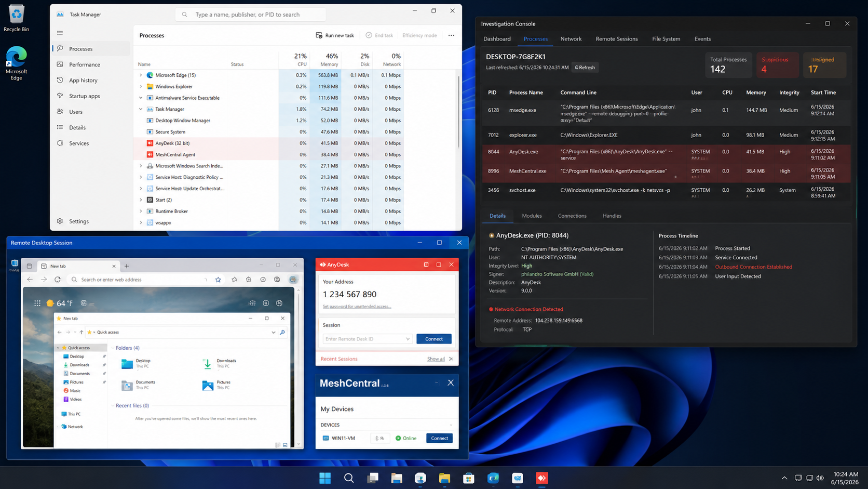Click Show all recent sessions link

point(436,359)
